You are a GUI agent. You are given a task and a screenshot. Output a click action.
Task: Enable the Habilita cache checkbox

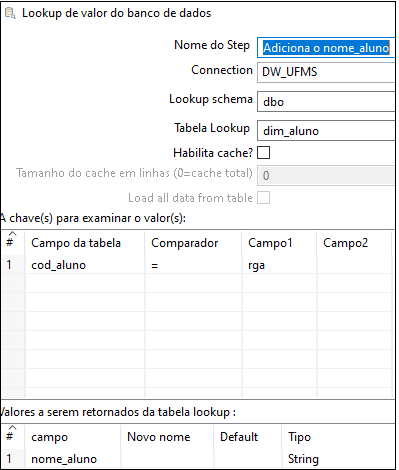263,153
